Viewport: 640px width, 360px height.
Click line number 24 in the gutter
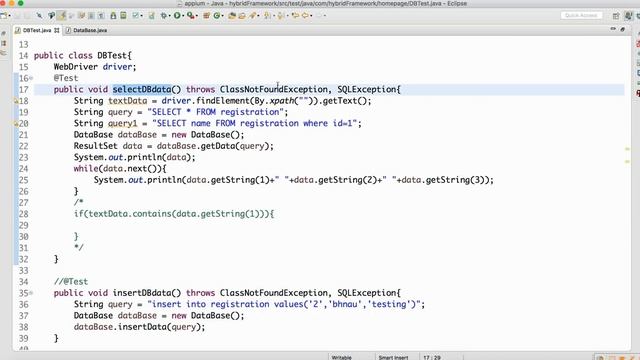(x=23, y=169)
